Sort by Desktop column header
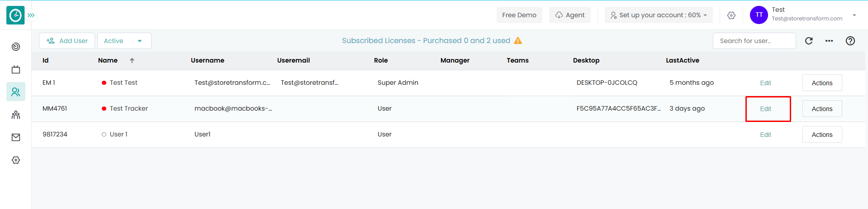 tap(586, 60)
